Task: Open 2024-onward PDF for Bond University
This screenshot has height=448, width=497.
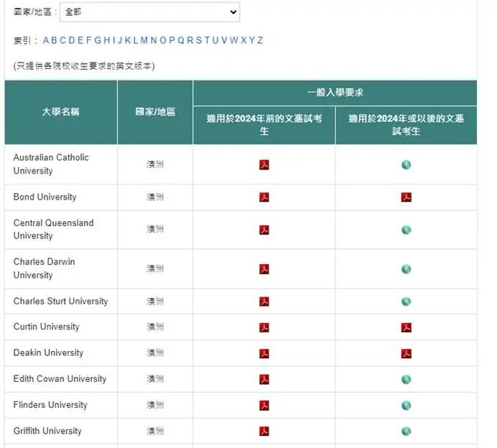Action: click(x=406, y=197)
